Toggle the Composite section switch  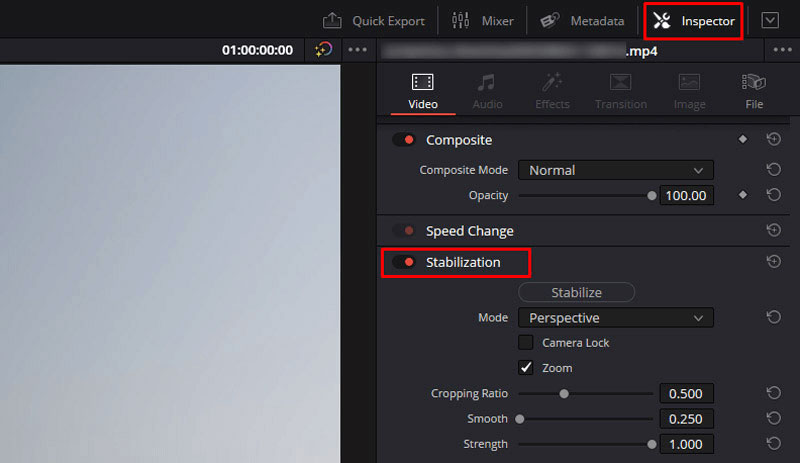coord(404,140)
